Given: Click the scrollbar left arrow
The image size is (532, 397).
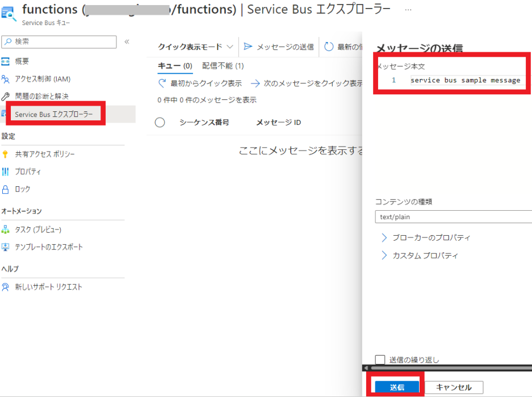Looking at the screenshot, I should (366, 368).
